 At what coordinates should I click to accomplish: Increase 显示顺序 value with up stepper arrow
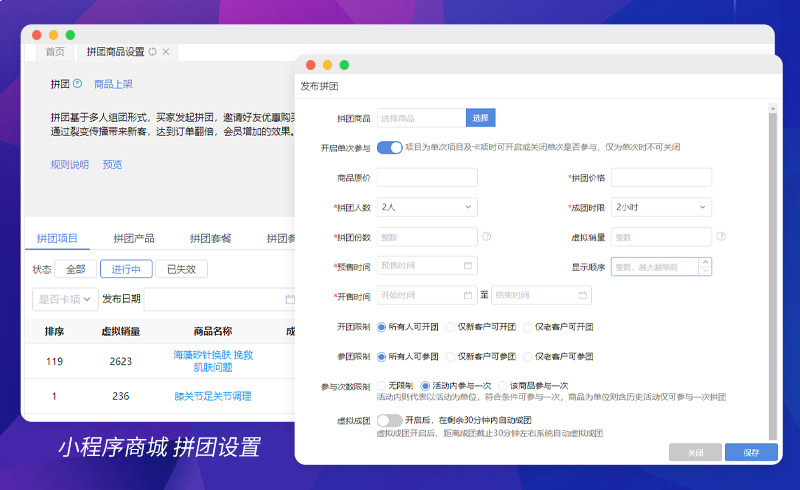(706, 263)
